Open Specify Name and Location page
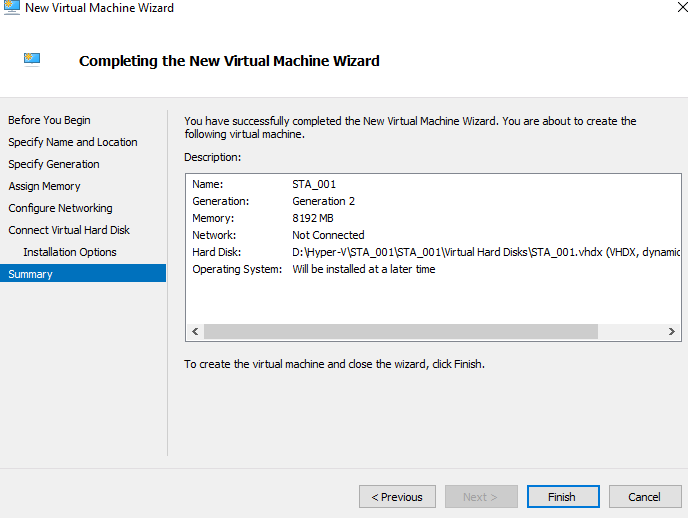 (73, 142)
